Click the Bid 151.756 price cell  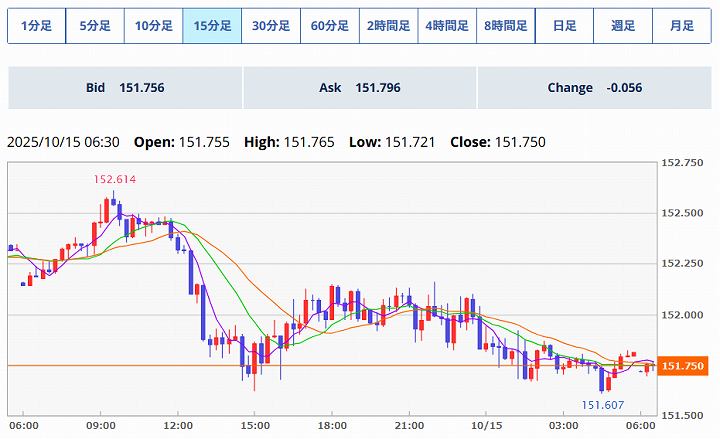(x=125, y=88)
